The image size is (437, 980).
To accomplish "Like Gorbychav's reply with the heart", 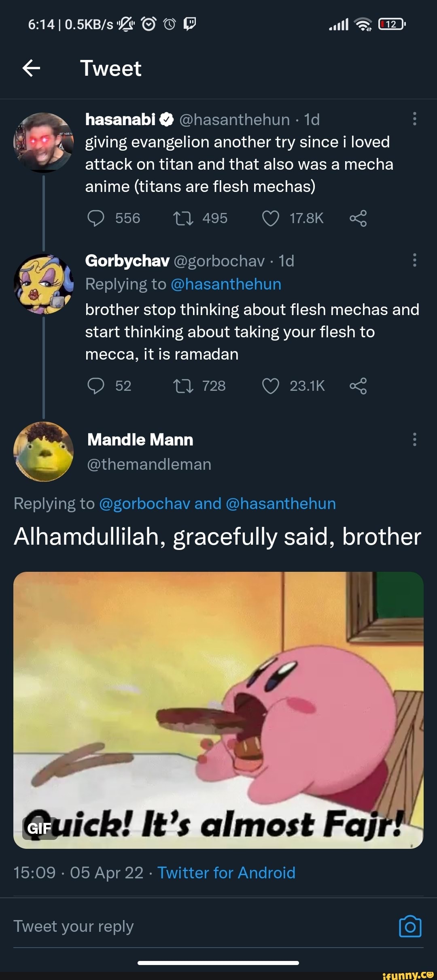I will 272,386.
